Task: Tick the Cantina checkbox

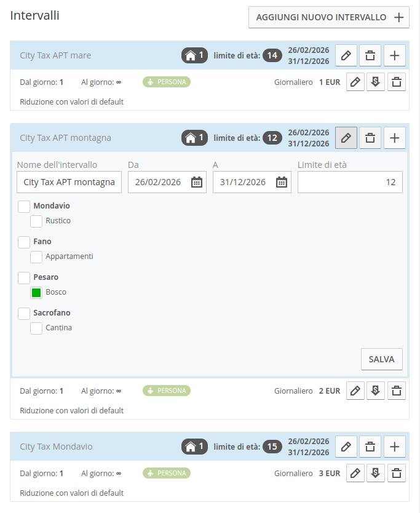Action: [36, 328]
